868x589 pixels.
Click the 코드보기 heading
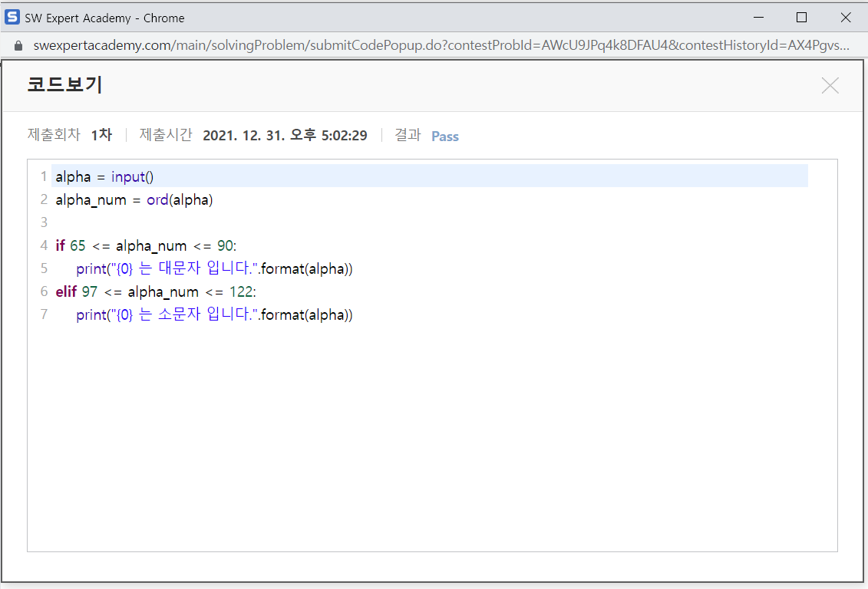click(x=64, y=84)
